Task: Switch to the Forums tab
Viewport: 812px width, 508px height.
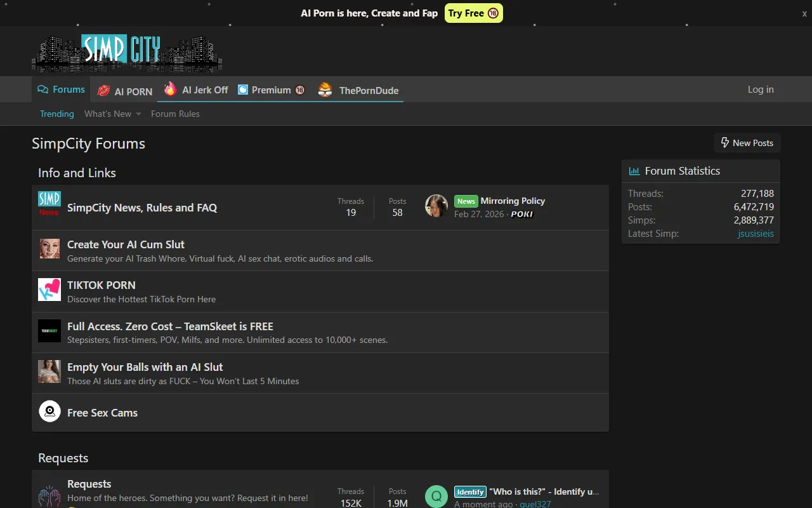Action: pos(62,90)
